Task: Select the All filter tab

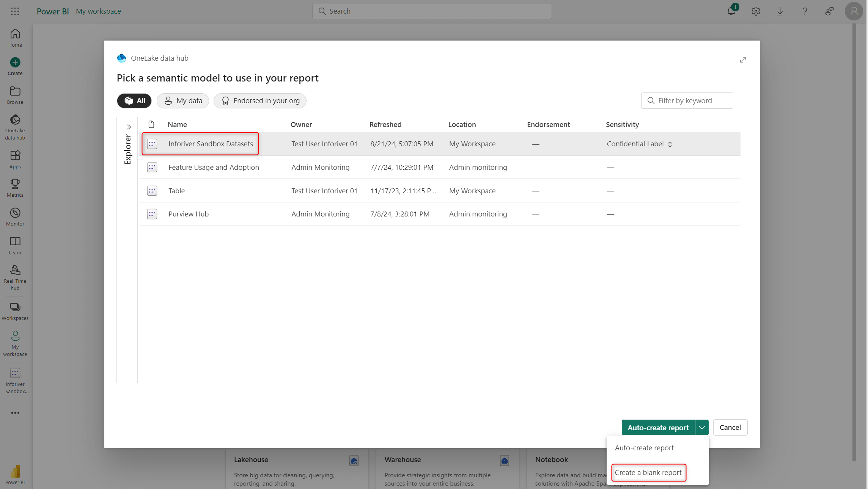Action: click(x=134, y=101)
